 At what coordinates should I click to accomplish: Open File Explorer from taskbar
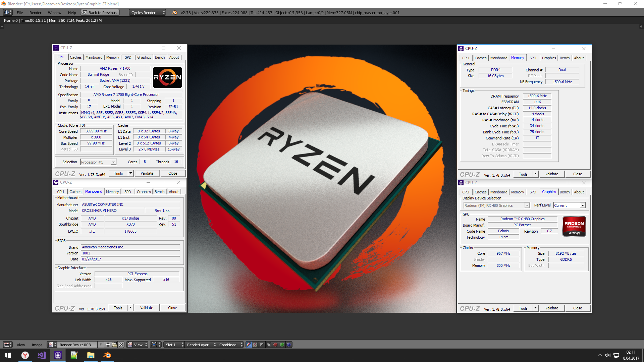pyautogui.click(x=91, y=355)
